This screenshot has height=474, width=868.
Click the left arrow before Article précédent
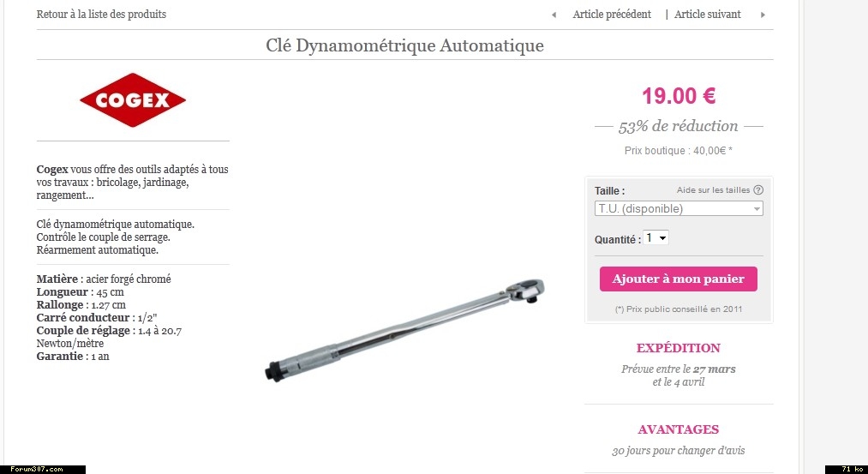tap(554, 15)
